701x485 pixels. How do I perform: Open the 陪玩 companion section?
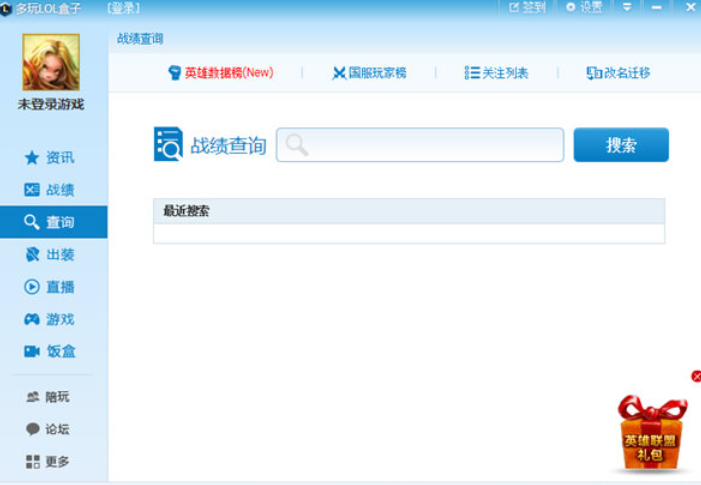coord(48,397)
